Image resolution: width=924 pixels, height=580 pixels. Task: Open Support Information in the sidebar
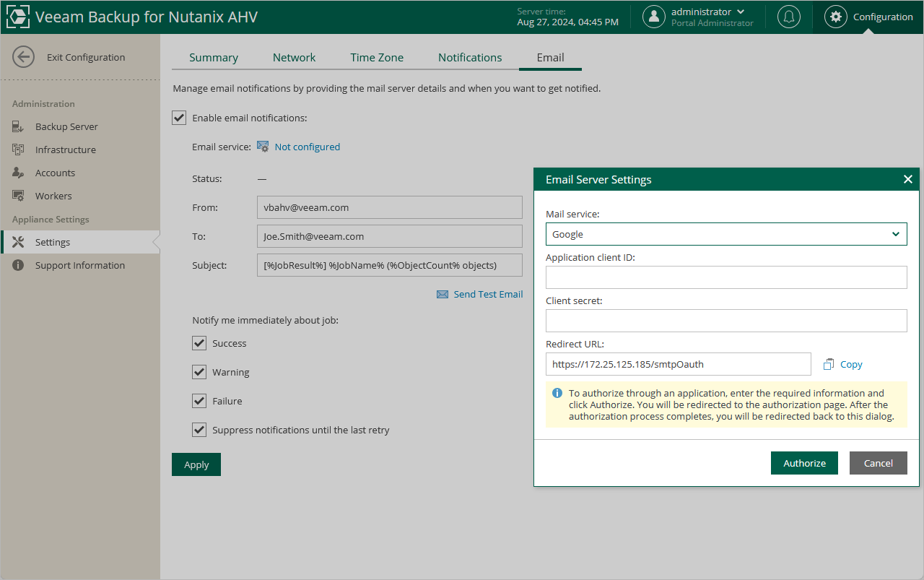tap(79, 265)
